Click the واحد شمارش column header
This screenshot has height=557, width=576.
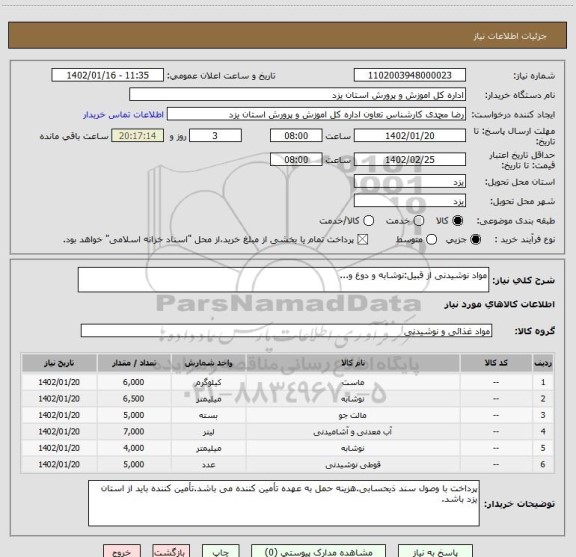point(209,363)
